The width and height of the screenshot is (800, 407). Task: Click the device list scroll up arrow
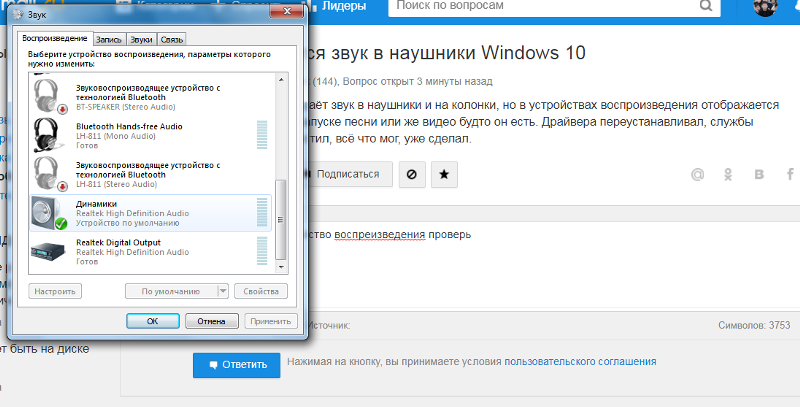281,80
